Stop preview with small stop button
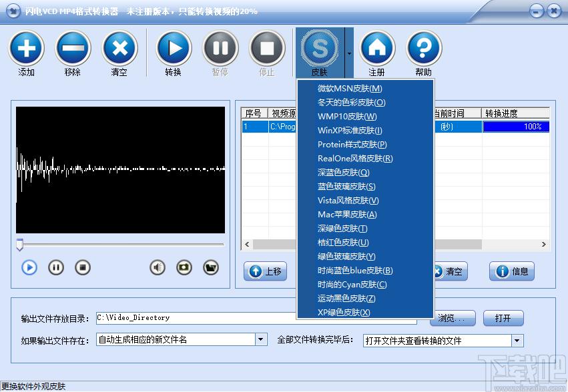Screen dimensions: 568x392 click(83, 268)
